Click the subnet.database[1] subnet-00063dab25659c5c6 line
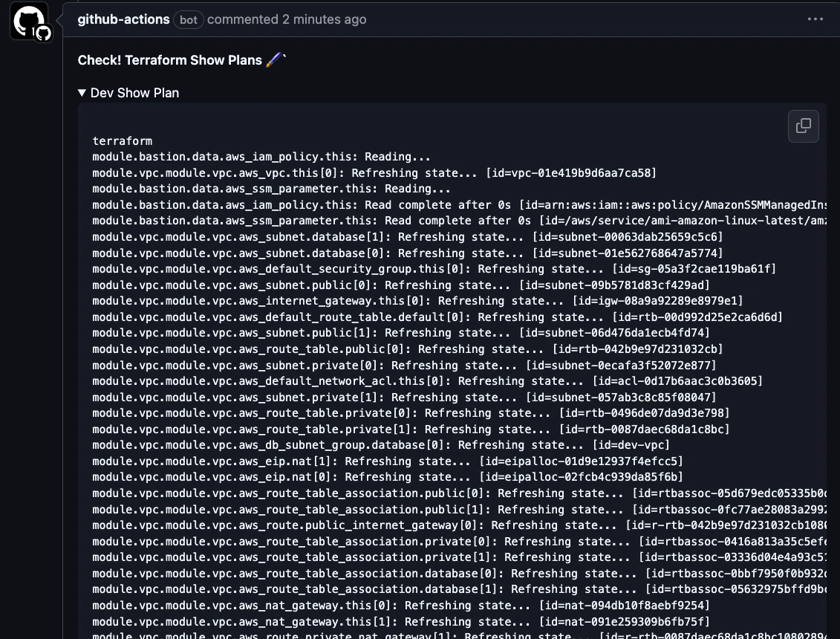 tap(407, 237)
